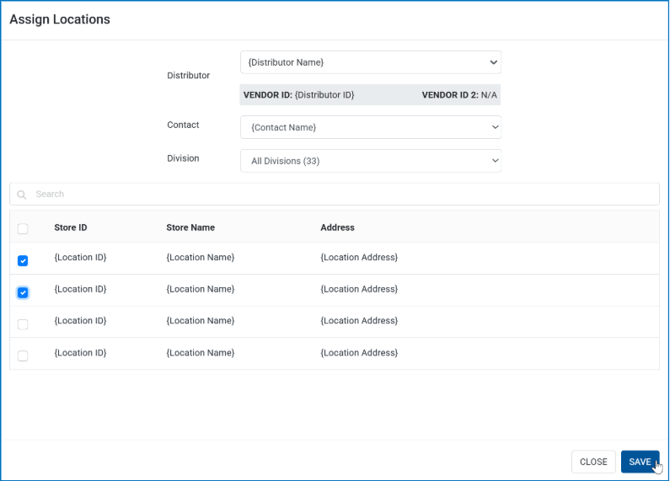Click the Location Name in the second row
This screenshot has height=481, width=670.
point(200,289)
